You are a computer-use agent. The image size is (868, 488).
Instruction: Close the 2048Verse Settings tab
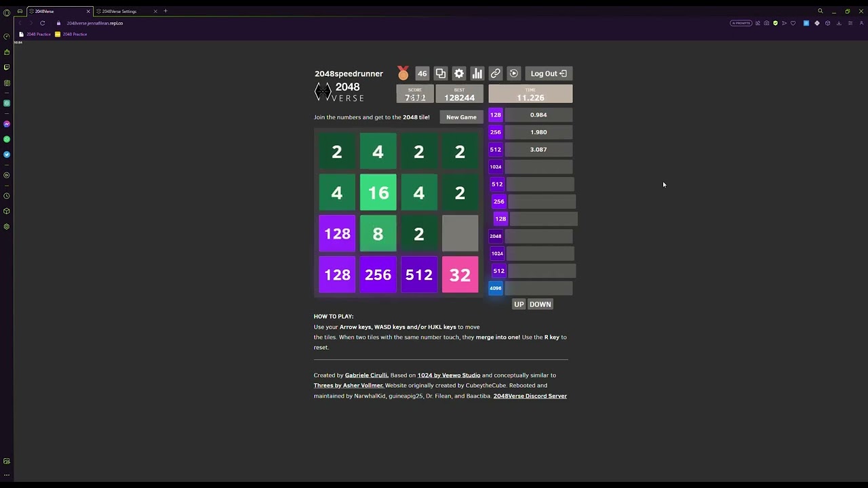[x=155, y=11]
